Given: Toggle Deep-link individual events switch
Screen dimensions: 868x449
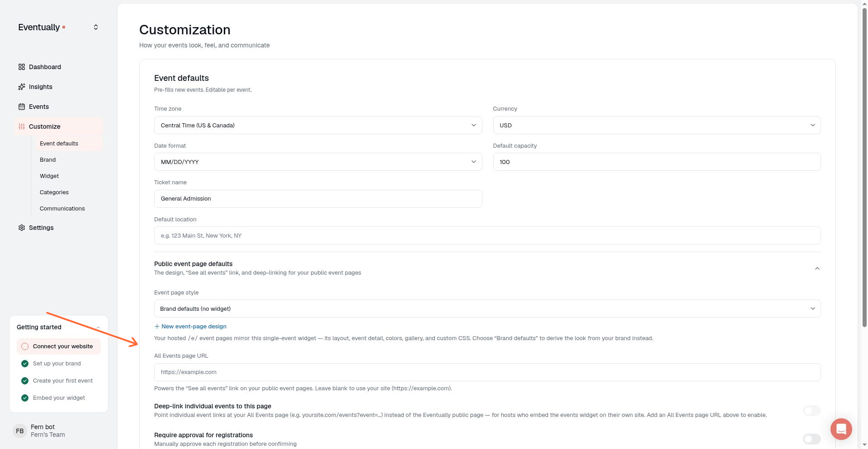Looking at the screenshot, I should point(811,411).
